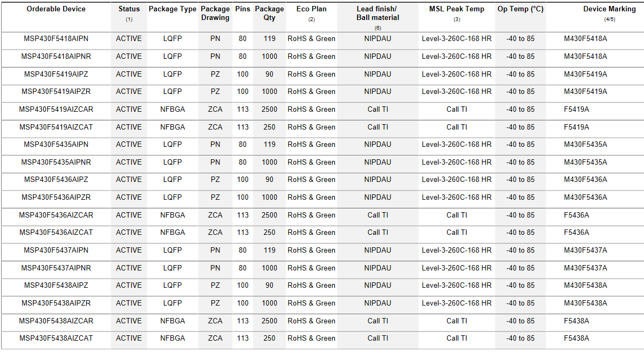
Task: Select the F5419A marking in the MSP430F5419AIZCAT row
Action: [x=576, y=127]
